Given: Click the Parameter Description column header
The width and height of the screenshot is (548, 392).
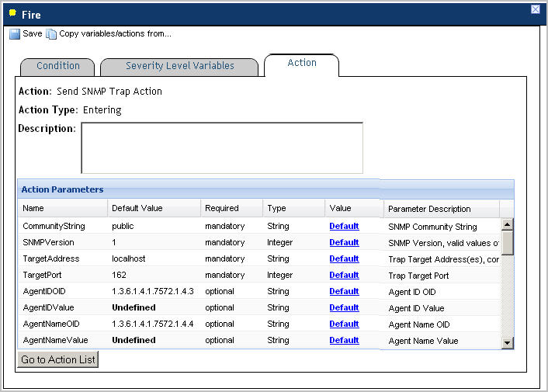Looking at the screenshot, I should [429, 209].
